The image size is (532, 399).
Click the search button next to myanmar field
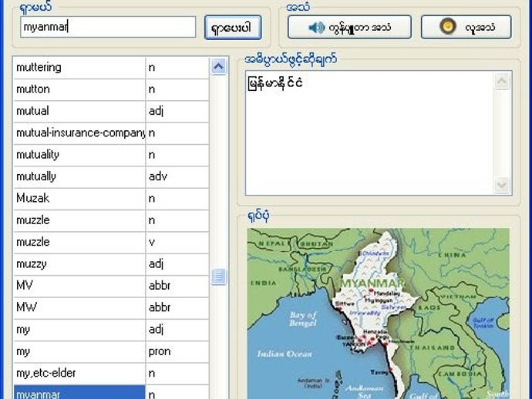click(x=233, y=28)
